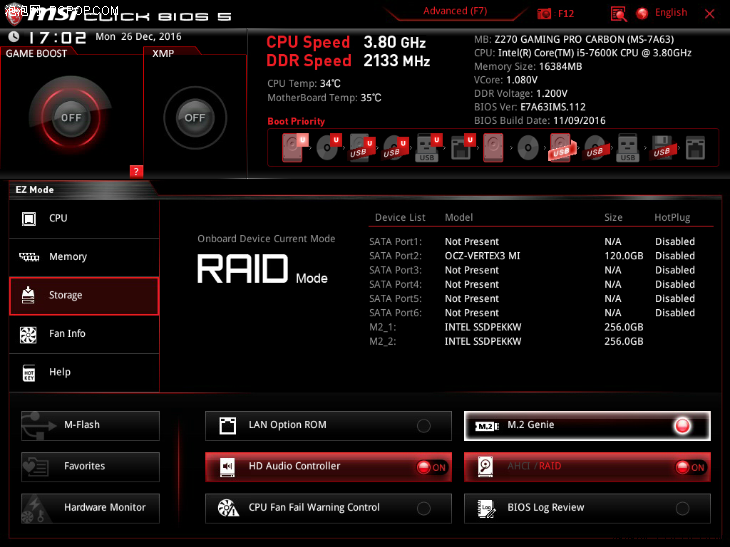Click the Device List column header
The height and width of the screenshot is (547, 730).
(x=400, y=217)
